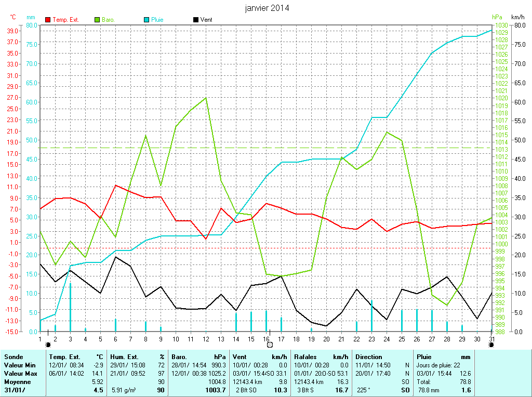Click the 'Baro.' column header in table
This screenshot has height=397, width=532.
[x=180, y=357]
